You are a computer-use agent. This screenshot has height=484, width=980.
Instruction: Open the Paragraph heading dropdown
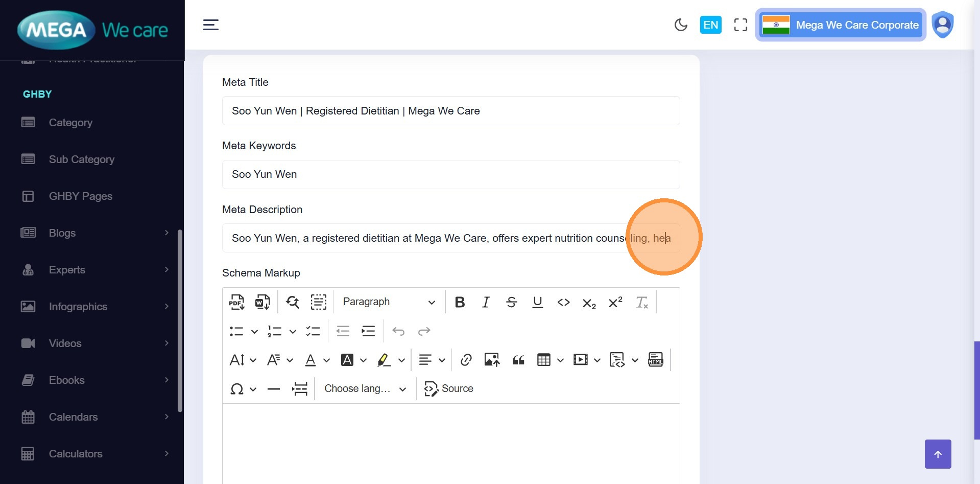389,302
